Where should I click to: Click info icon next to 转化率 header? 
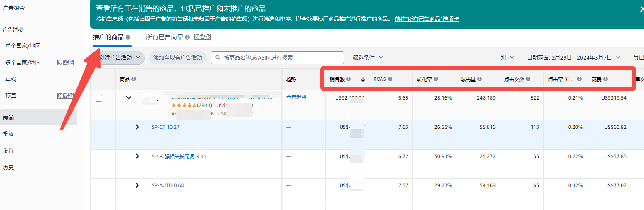436,79
